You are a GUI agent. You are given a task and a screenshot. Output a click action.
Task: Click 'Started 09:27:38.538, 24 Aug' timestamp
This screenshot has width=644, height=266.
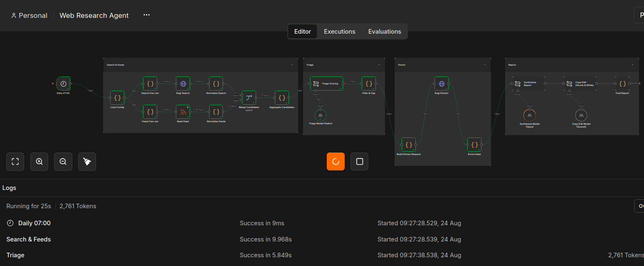click(419, 255)
